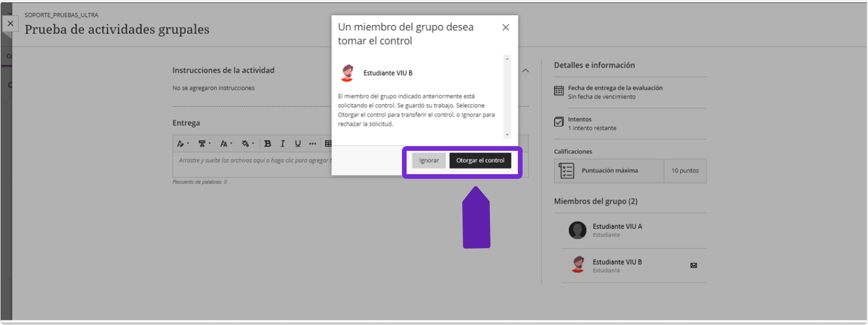The image size is (868, 325).
Task: Click the Italic formatting icon
Action: (283, 143)
